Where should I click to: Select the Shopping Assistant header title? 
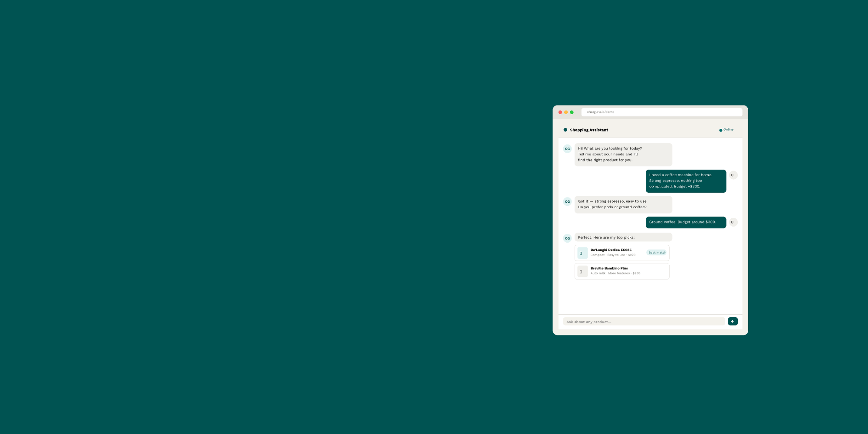point(589,130)
